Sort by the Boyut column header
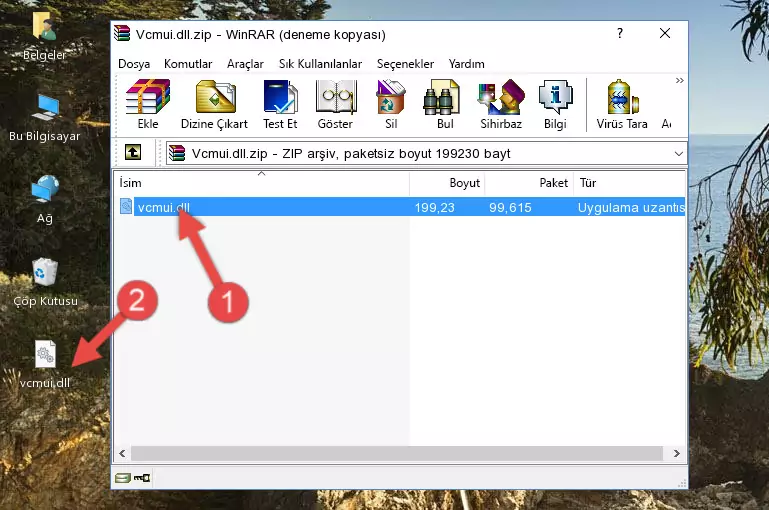 [x=447, y=183]
